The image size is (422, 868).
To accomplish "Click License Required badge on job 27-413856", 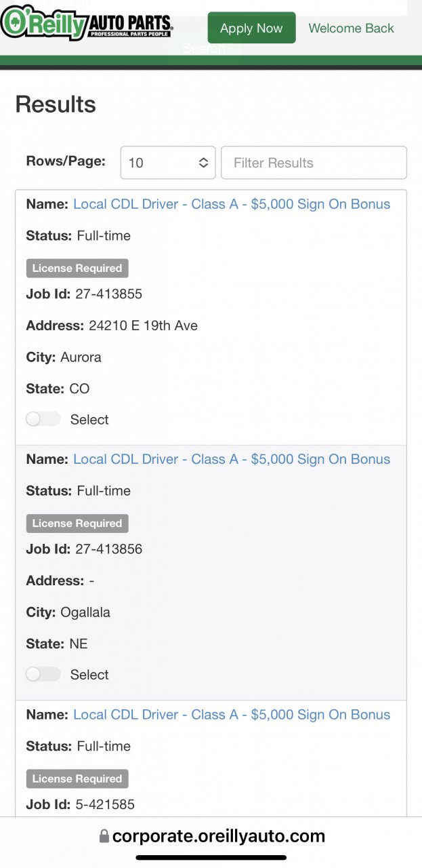I will 77,523.
